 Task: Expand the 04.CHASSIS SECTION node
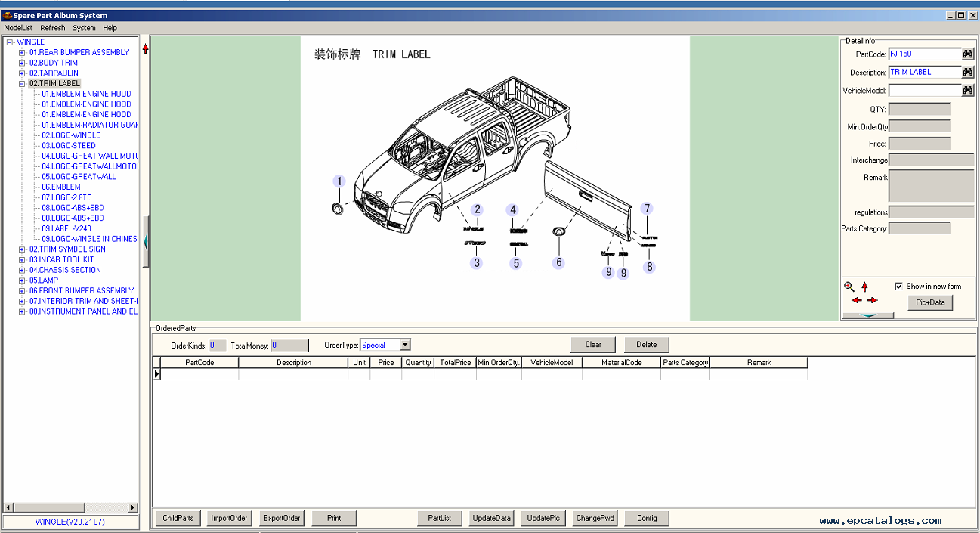coord(23,270)
